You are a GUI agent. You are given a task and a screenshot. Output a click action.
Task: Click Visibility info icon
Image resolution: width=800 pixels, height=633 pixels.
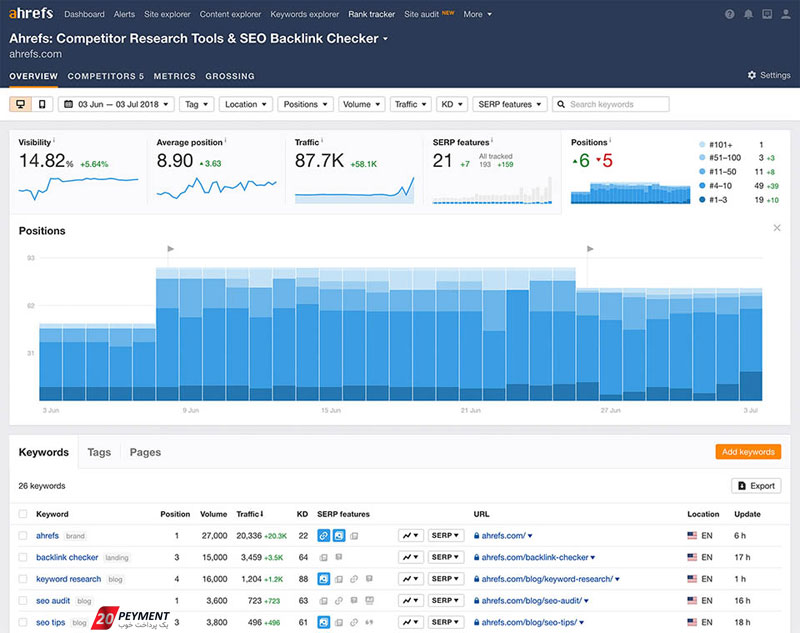[x=54, y=140]
